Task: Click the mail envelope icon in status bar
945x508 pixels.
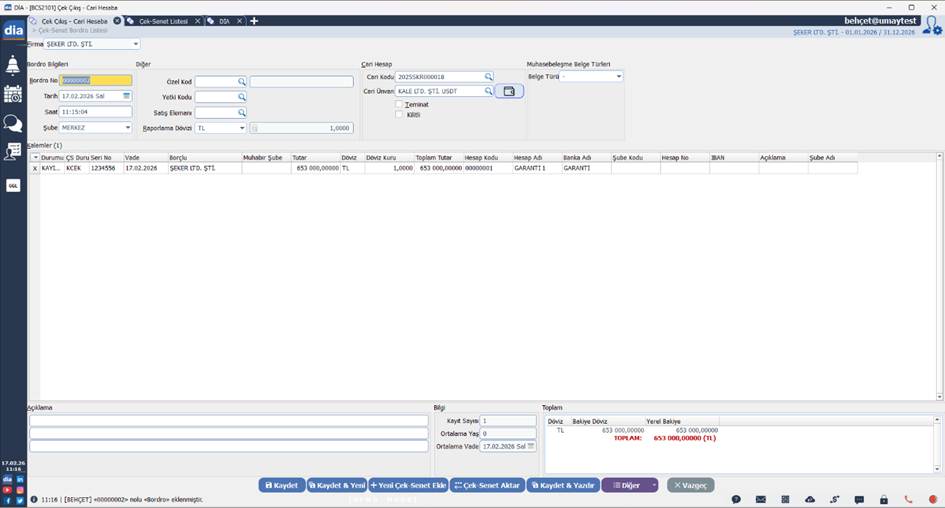Action: click(x=761, y=499)
